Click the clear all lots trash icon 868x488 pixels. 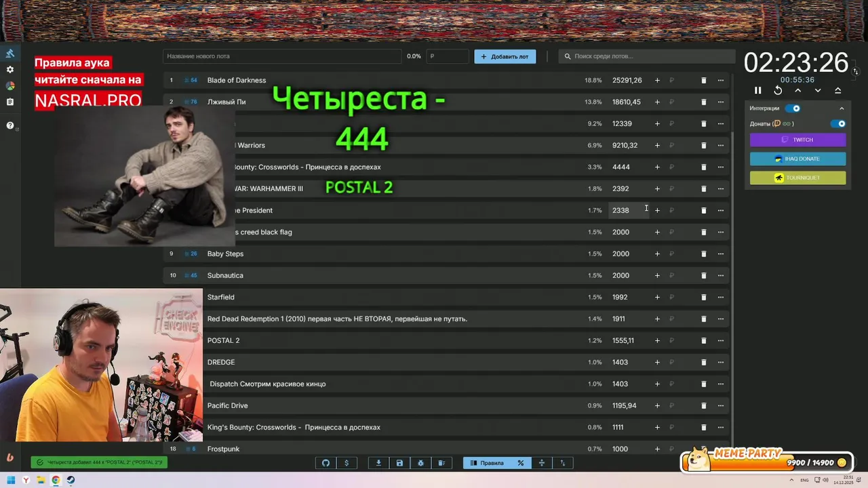(x=441, y=463)
